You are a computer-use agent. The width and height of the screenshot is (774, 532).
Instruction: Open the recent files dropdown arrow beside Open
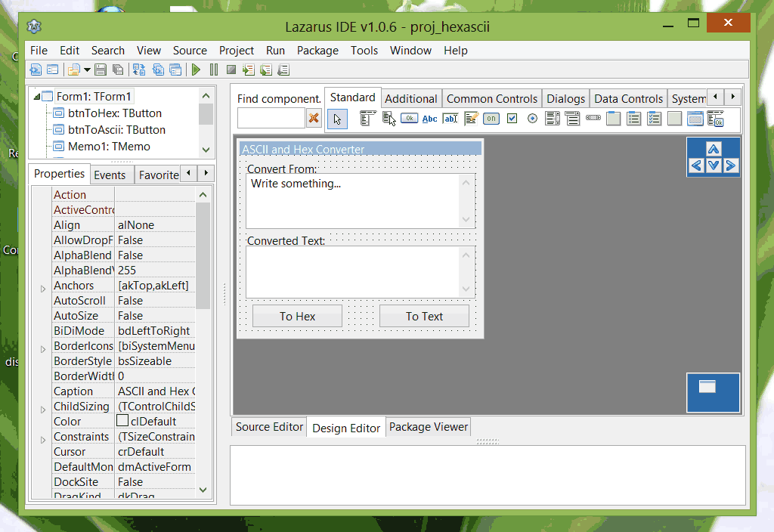(x=87, y=70)
